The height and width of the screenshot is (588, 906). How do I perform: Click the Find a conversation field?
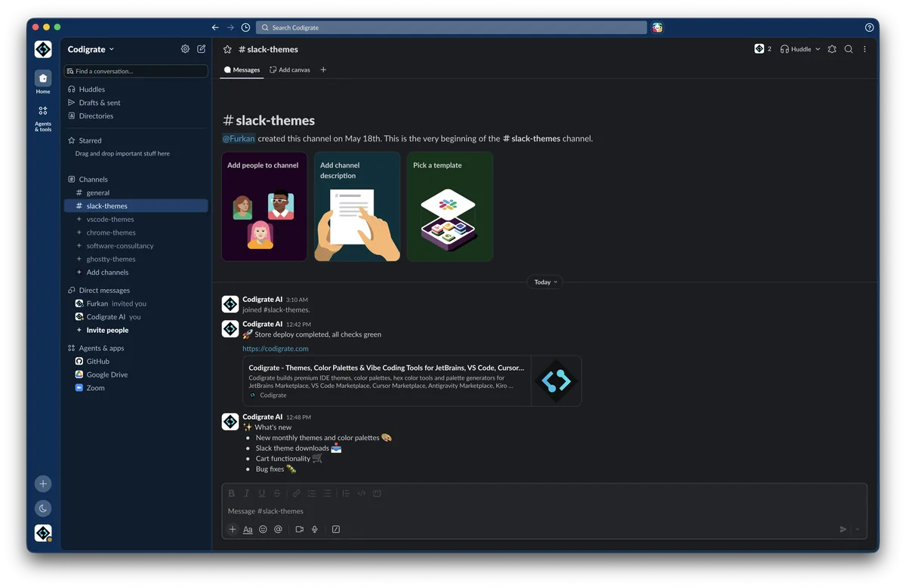pyautogui.click(x=136, y=71)
